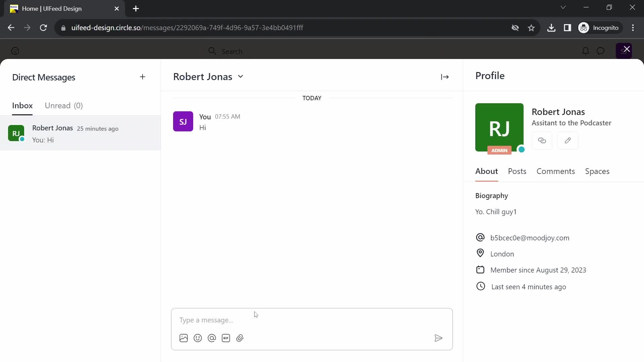Viewport: 644px width, 362px height.
Task: Click the 07:55 AM message timestamp
Action: point(227,117)
